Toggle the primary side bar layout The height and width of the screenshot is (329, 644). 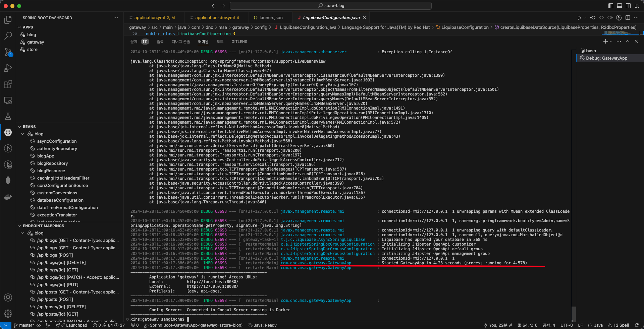tap(610, 6)
